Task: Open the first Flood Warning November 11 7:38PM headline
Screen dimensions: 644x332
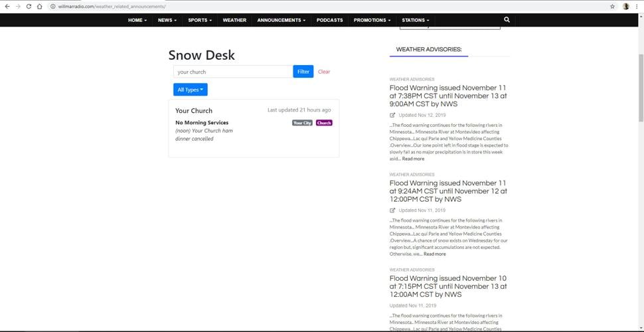Action: click(448, 96)
